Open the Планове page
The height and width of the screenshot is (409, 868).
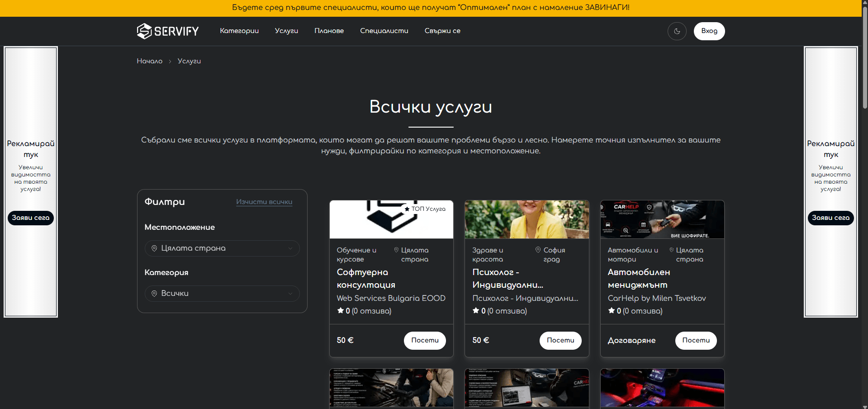pyautogui.click(x=329, y=31)
